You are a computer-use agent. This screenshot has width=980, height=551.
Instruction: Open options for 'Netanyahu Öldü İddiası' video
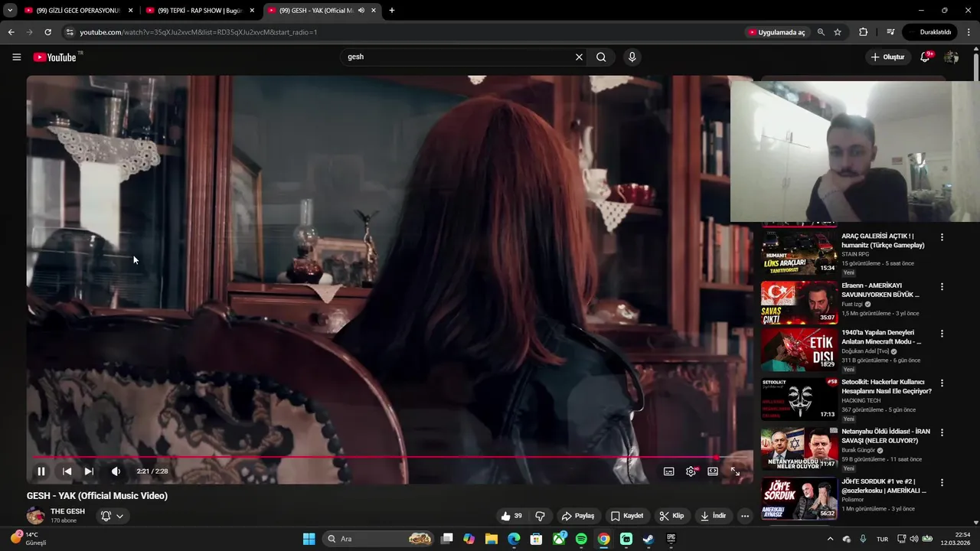point(942,432)
